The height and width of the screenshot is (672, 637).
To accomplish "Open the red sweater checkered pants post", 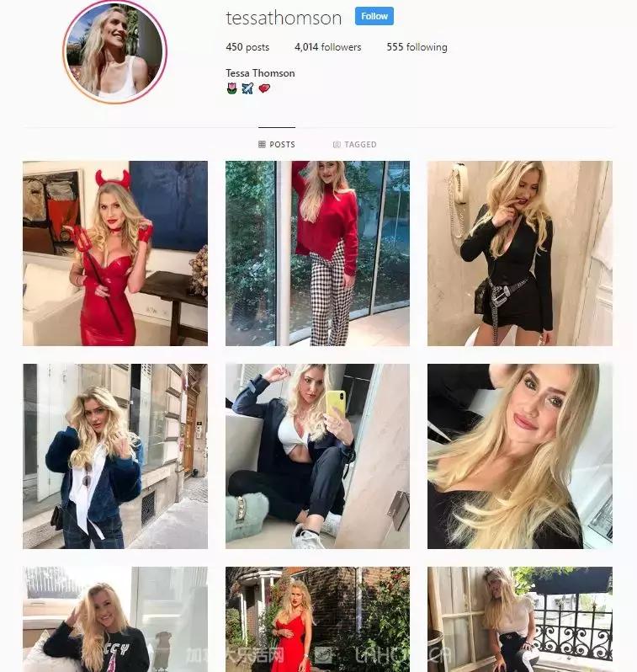I will [x=317, y=253].
